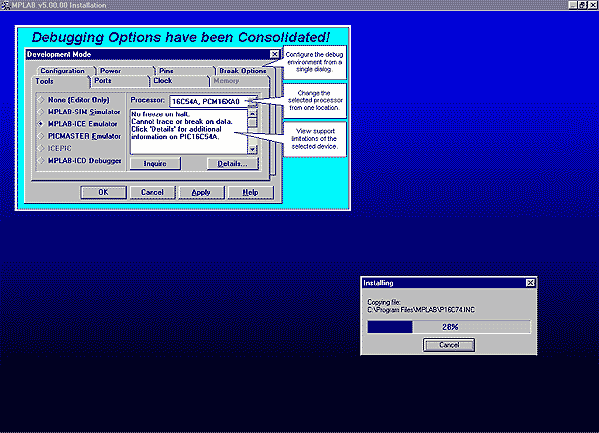Open the Processor dropdown list
Screen dimensions: 599x433
point(252,101)
